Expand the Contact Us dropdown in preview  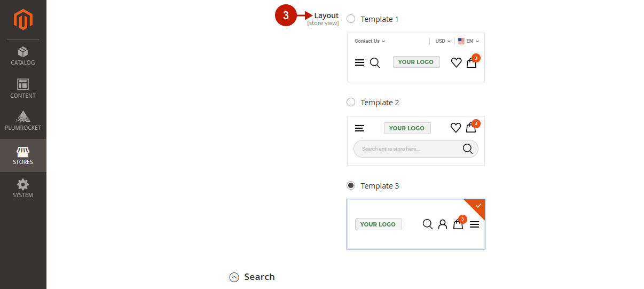pyautogui.click(x=370, y=41)
